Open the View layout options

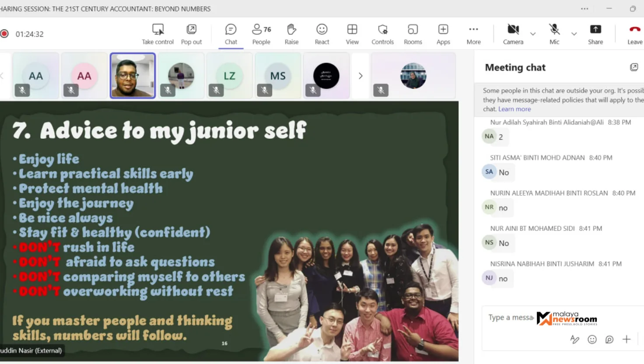point(352,34)
